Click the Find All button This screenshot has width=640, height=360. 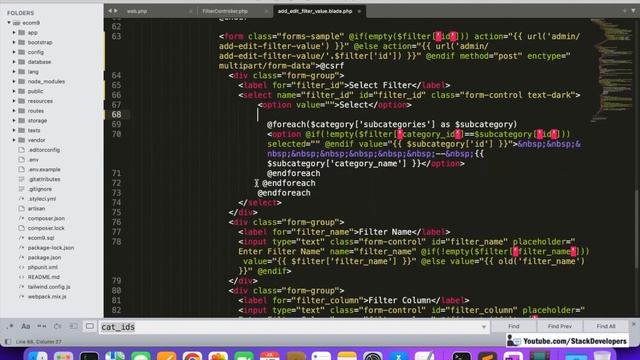[x=606, y=327]
